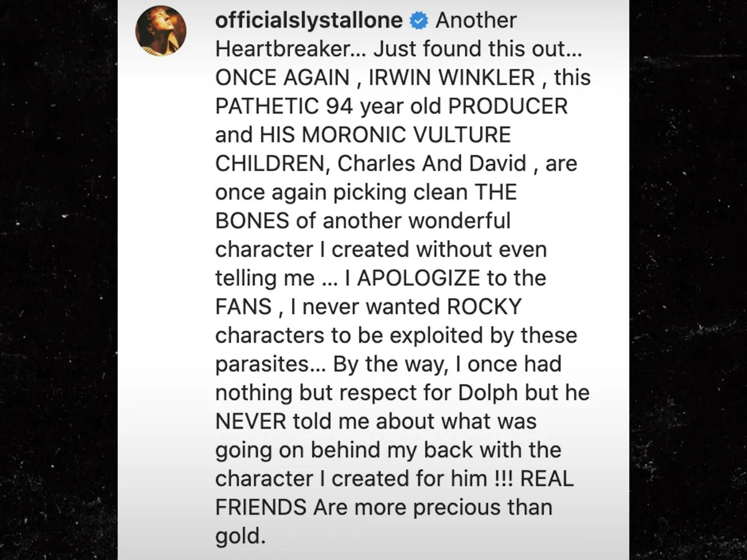Click the final word 'gold.' in the caption
Screen dimensions: 747x560
click(240, 536)
